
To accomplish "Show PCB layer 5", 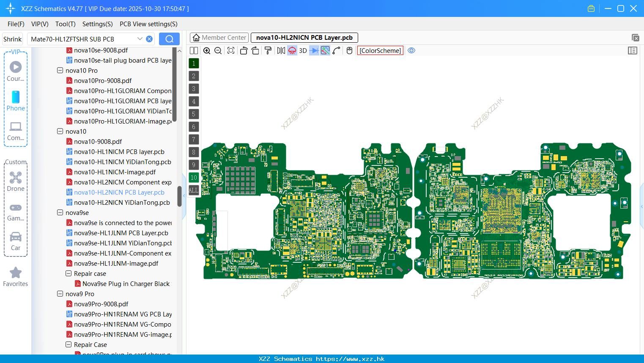I will point(194,114).
